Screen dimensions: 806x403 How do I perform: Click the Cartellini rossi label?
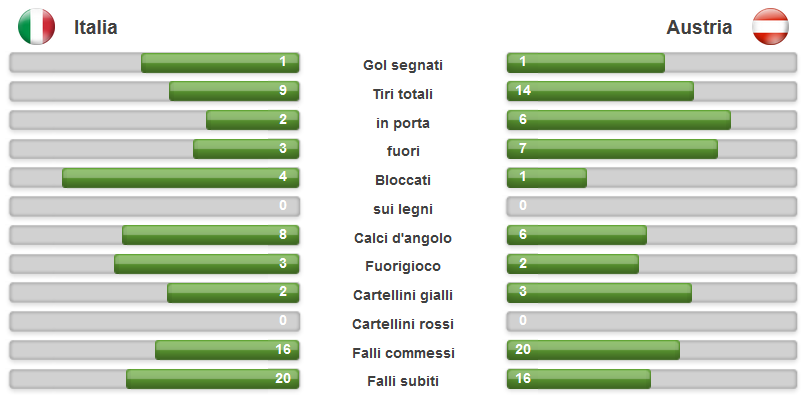(x=403, y=324)
